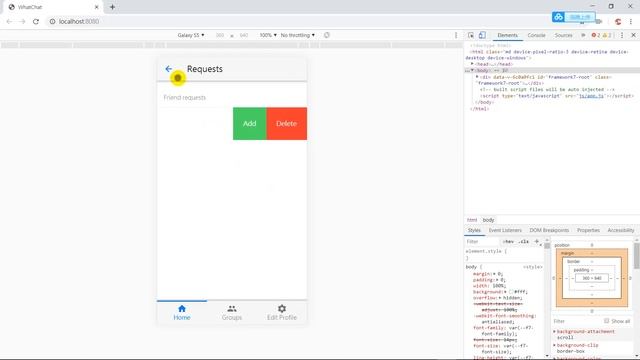Click the box model content size 360 × 640
Viewport: 640px width, 360px height.
tap(591, 278)
